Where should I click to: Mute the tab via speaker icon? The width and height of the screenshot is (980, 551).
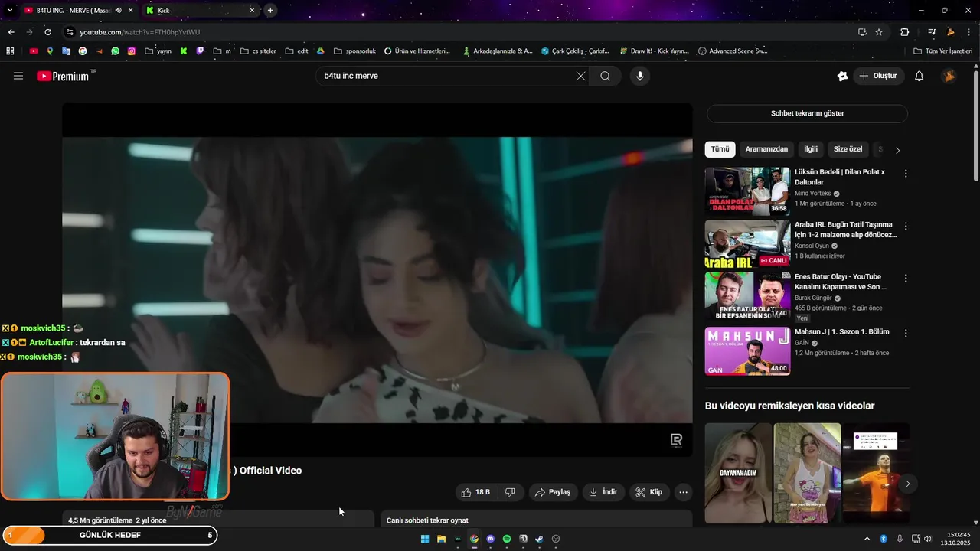[x=118, y=11]
